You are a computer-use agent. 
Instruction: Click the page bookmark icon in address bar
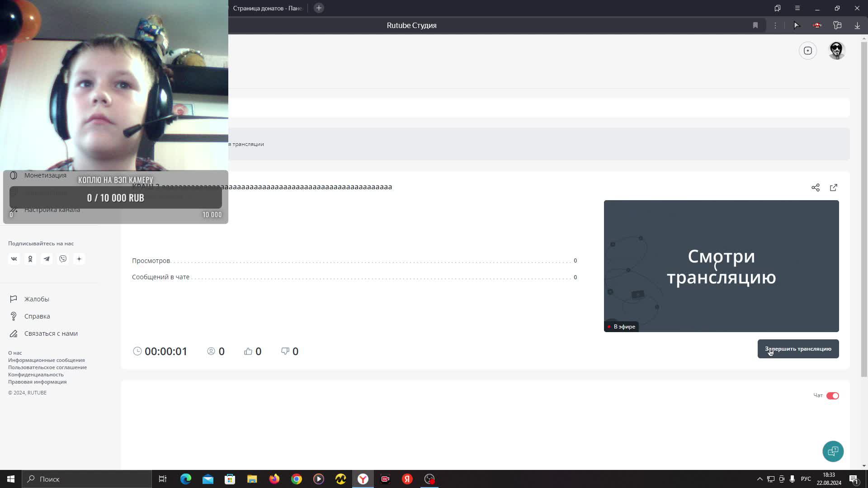[x=755, y=25]
